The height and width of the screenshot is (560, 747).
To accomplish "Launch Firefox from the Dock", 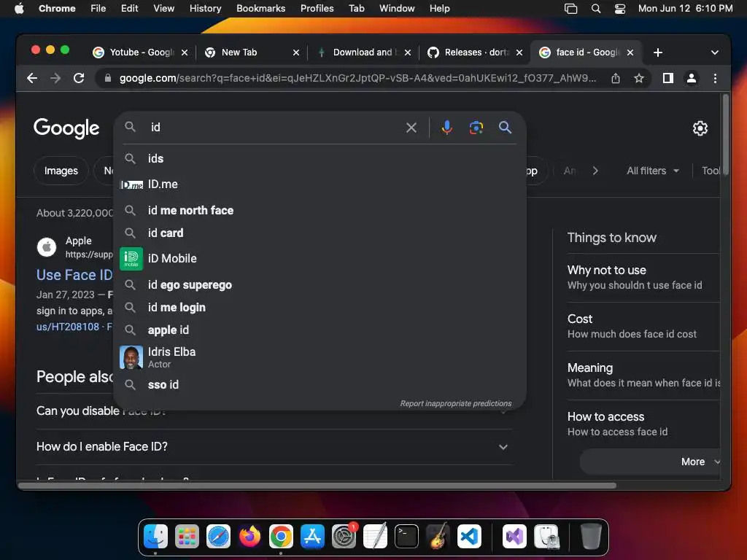I will coord(249,537).
